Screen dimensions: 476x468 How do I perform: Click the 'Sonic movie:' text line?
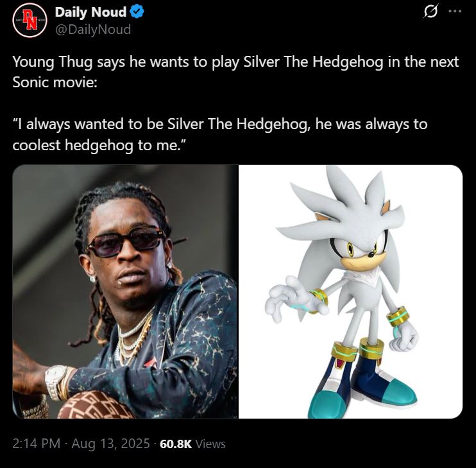click(55, 82)
